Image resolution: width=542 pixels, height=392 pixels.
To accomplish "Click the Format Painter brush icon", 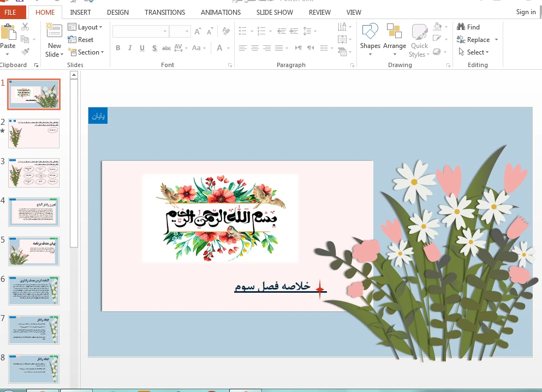I will click(25, 52).
